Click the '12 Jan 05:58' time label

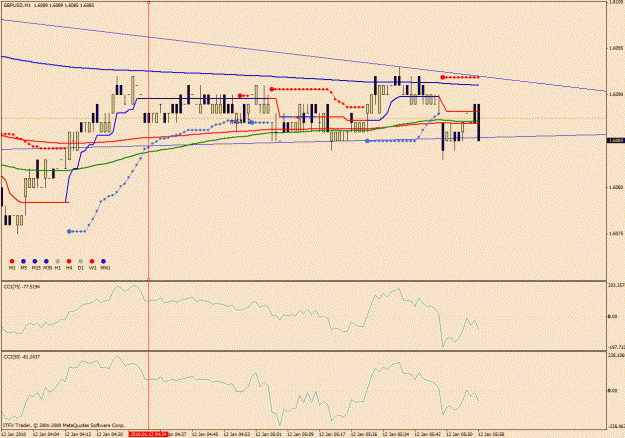click(x=491, y=434)
